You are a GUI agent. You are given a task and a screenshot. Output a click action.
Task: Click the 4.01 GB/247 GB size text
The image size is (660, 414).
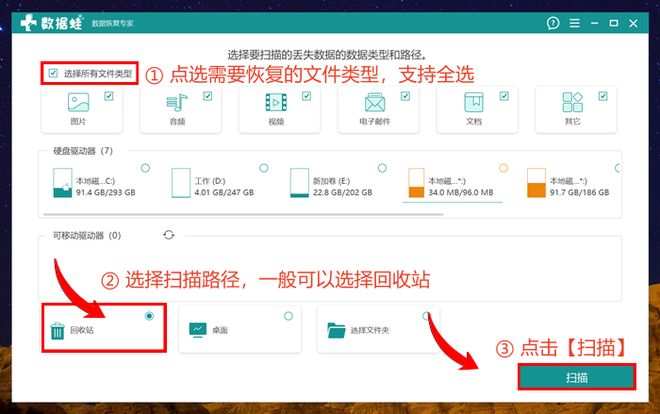224,192
